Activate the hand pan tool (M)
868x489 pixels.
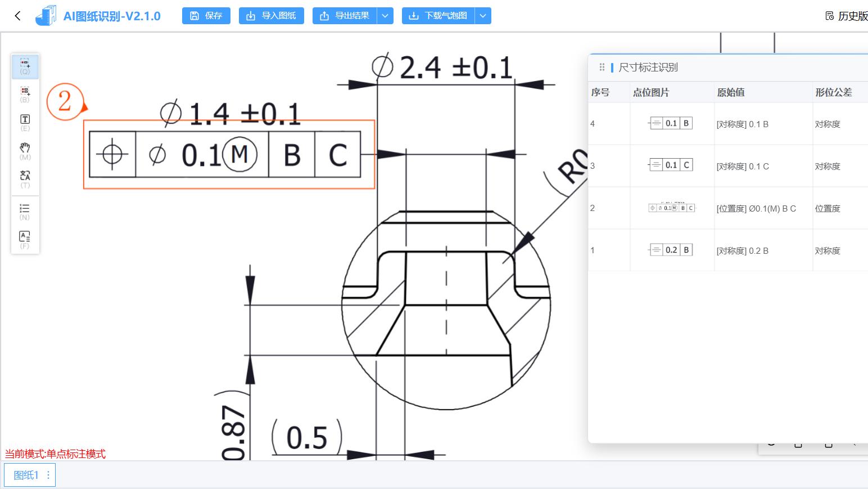[x=25, y=151]
